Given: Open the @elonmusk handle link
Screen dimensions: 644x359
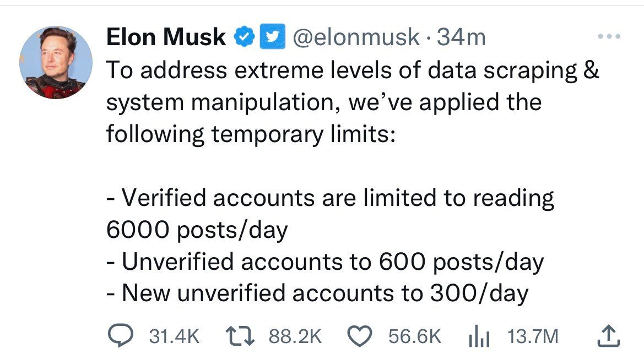Looking at the screenshot, I should pyautogui.click(x=356, y=37).
